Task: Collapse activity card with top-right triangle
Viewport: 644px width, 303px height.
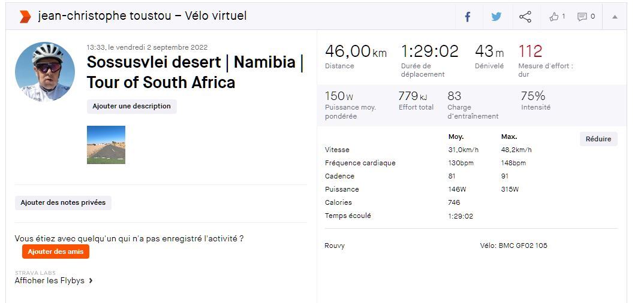Action: (x=615, y=17)
